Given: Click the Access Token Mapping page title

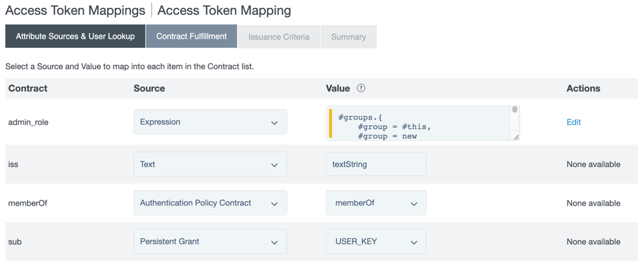Looking at the screenshot, I should tap(224, 10).
